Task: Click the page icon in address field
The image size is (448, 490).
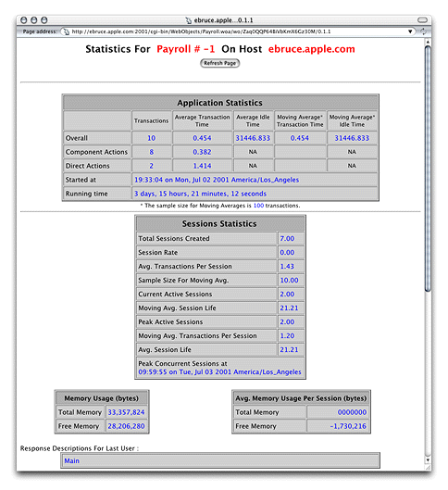Action: [67, 31]
